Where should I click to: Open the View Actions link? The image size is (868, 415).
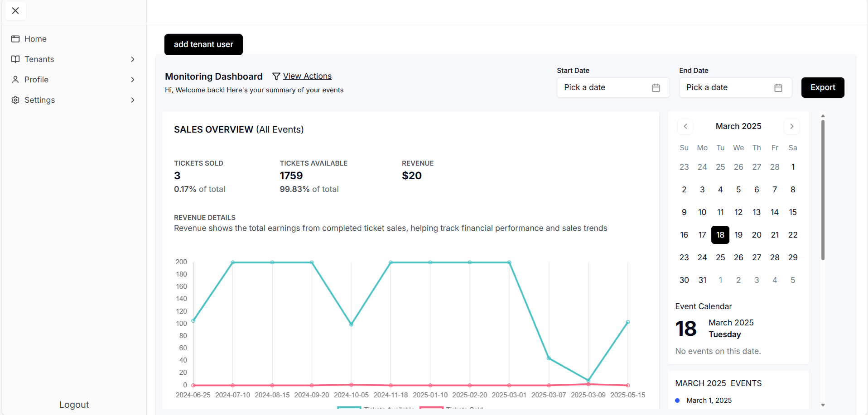pyautogui.click(x=307, y=76)
